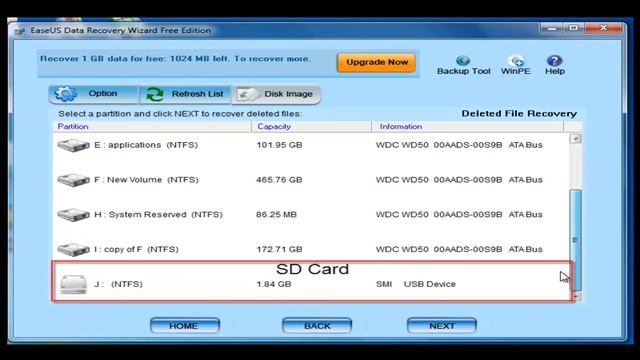The width and height of the screenshot is (640, 360).
Task: Open the Backup Tool globe icon
Action: tap(463, 60)
